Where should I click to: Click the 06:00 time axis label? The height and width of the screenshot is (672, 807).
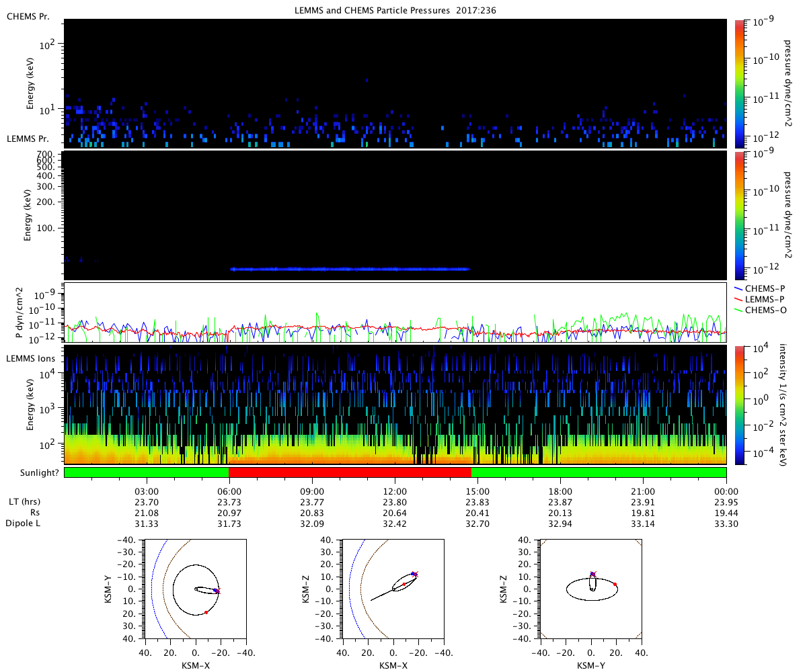click(x=229, y=491)
